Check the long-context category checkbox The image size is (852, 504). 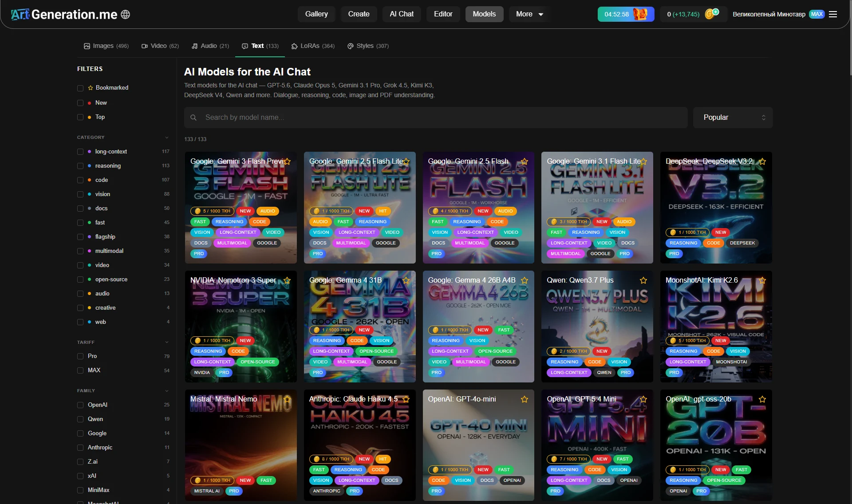point(80,152)
